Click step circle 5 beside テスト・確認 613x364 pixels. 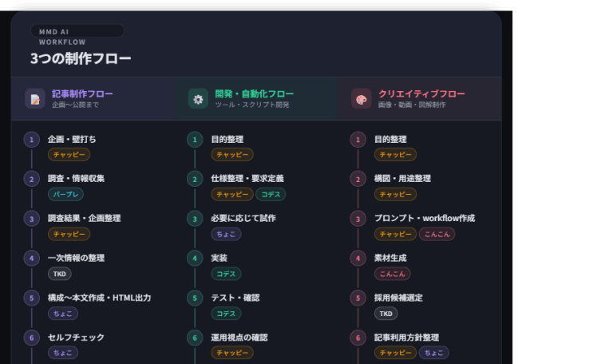(x=195, y=299)
